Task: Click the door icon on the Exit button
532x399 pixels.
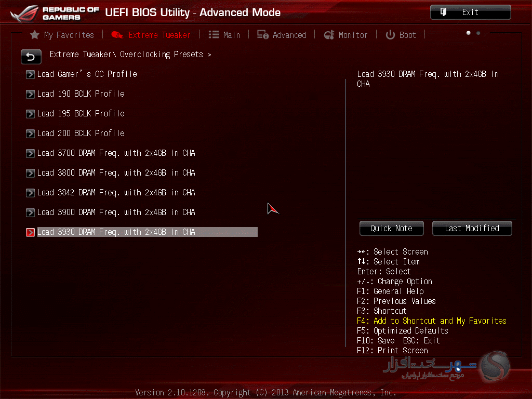Action: pyautogui.click(x=443, y=12)
